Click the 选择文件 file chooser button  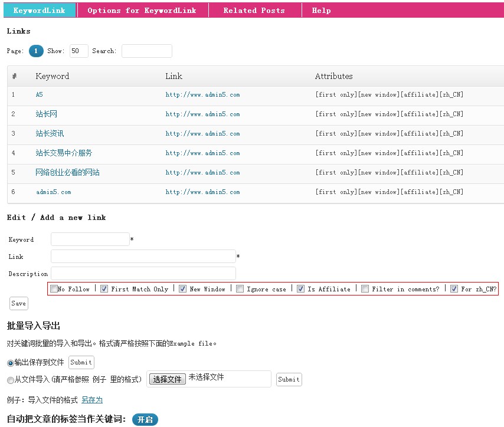tap(167, 379)
